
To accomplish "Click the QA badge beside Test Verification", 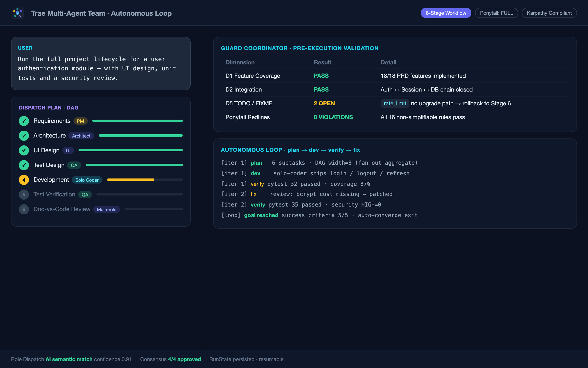I will (85, 195).
